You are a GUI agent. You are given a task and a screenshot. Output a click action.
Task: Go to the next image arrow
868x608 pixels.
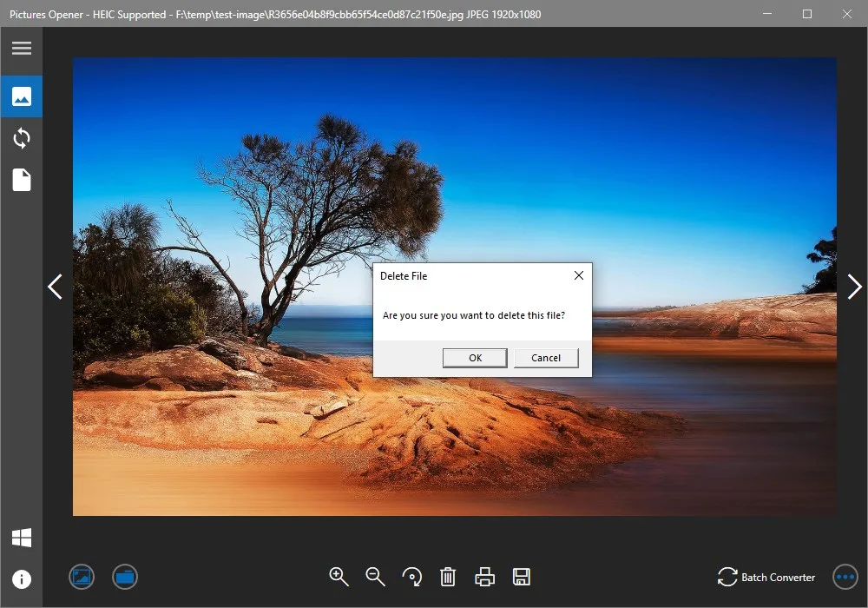854,287
